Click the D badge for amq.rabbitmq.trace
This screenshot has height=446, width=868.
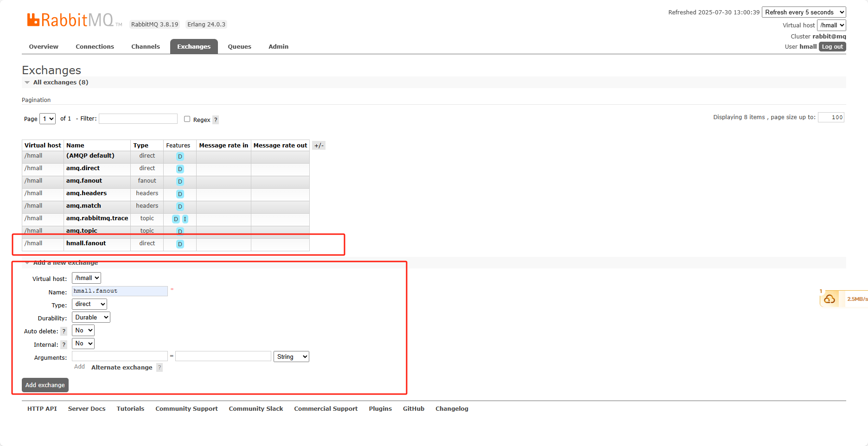(x=176, y=219)
